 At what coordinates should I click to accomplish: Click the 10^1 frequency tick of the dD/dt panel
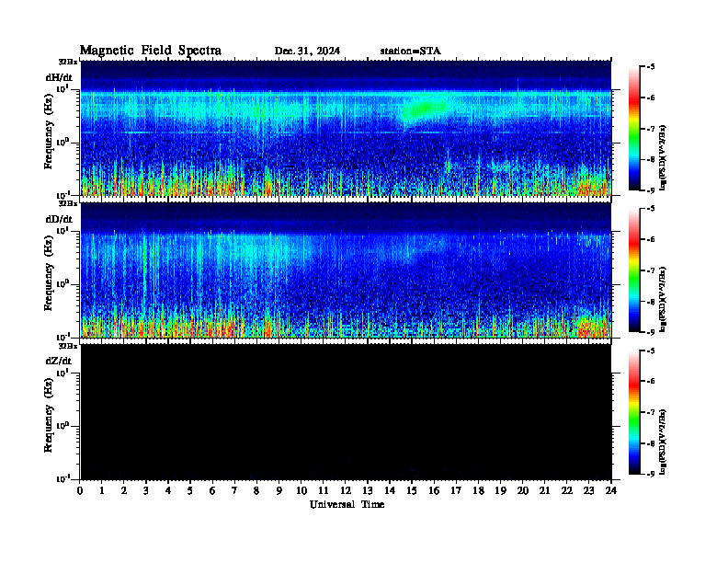tap(63, 230)
